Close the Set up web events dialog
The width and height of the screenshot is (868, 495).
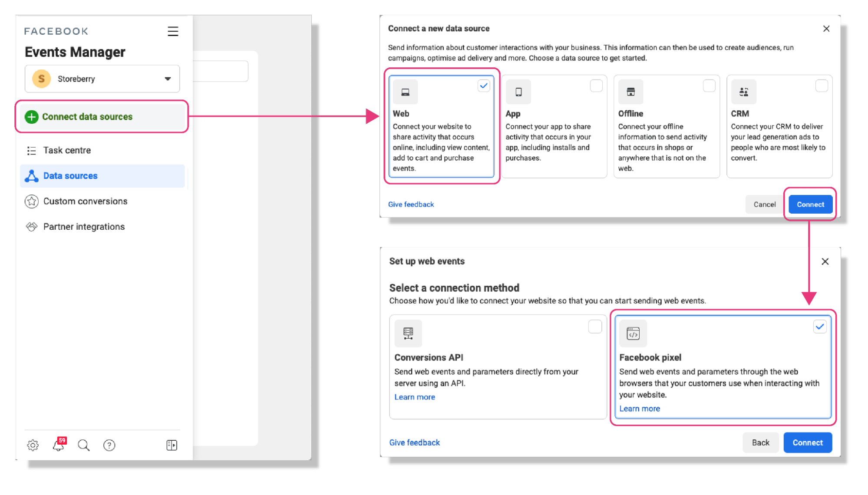click(825, 261)
